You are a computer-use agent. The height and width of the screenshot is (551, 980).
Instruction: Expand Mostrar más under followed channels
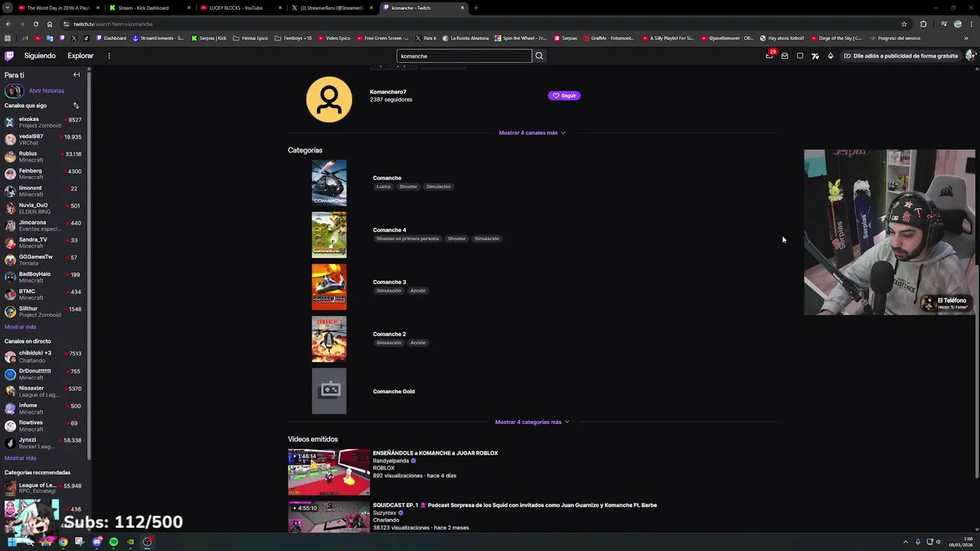(20, 327)
